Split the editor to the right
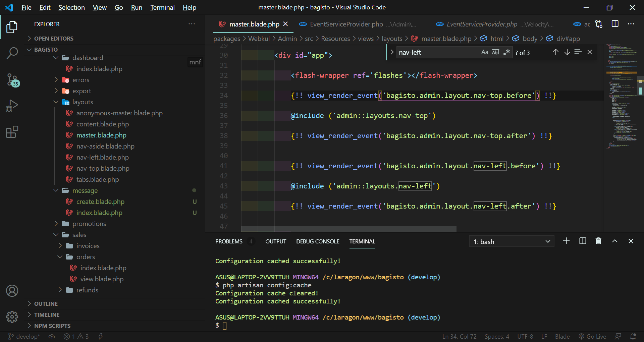The width and height of the screenshot is (644, 342). 615,24
